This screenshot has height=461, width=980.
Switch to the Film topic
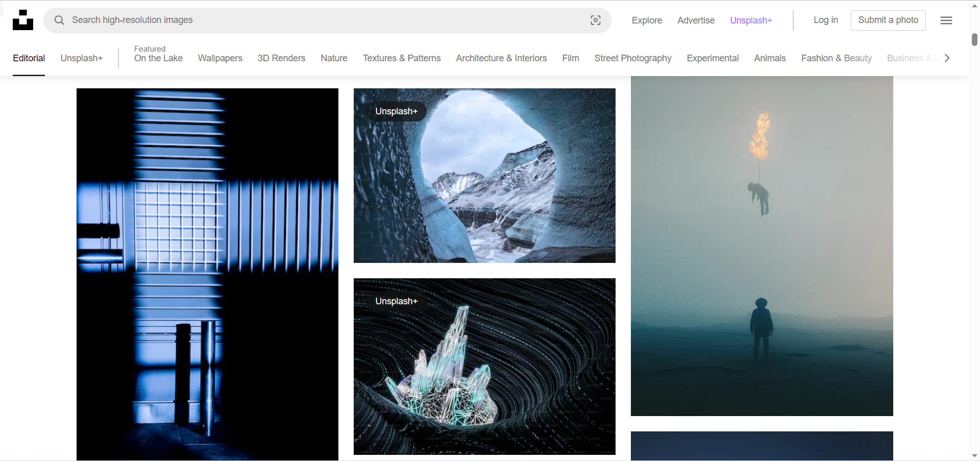click(571, 58)
